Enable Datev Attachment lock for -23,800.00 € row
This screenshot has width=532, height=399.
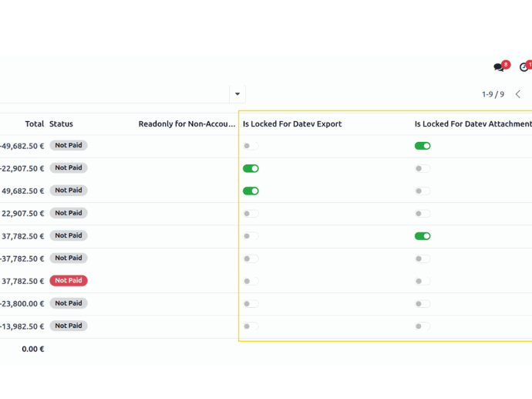tap(423, 303)
